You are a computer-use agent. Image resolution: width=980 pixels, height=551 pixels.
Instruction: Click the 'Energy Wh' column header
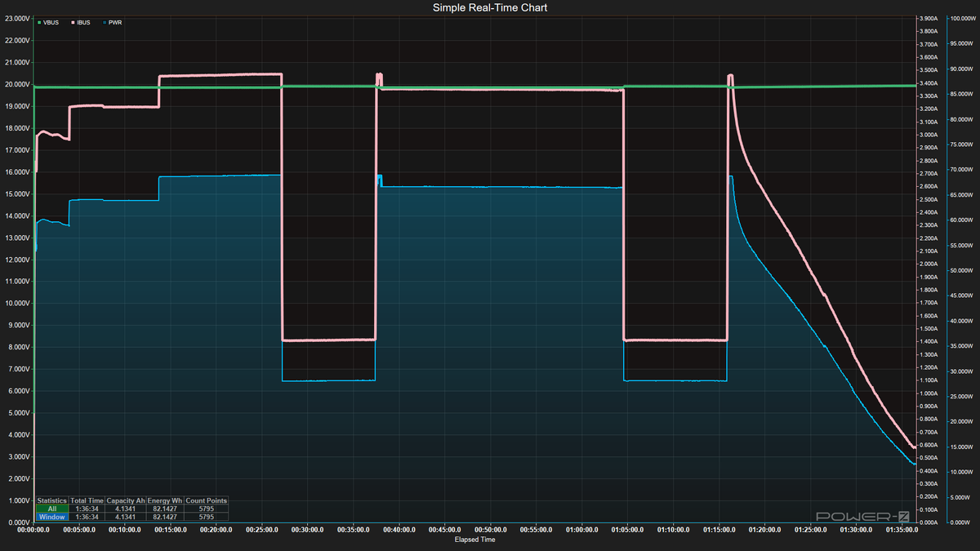click(165, 500)
